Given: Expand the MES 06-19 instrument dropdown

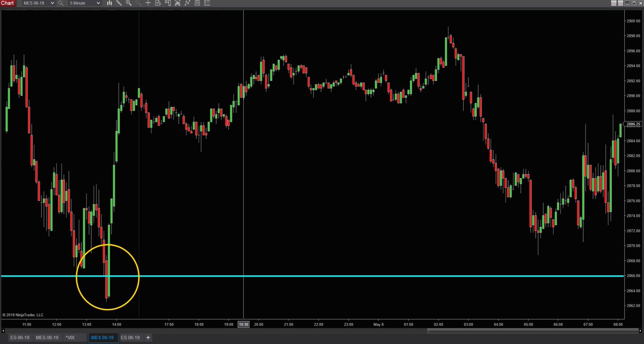Looking at the screenshot, I should pos(52,3).
